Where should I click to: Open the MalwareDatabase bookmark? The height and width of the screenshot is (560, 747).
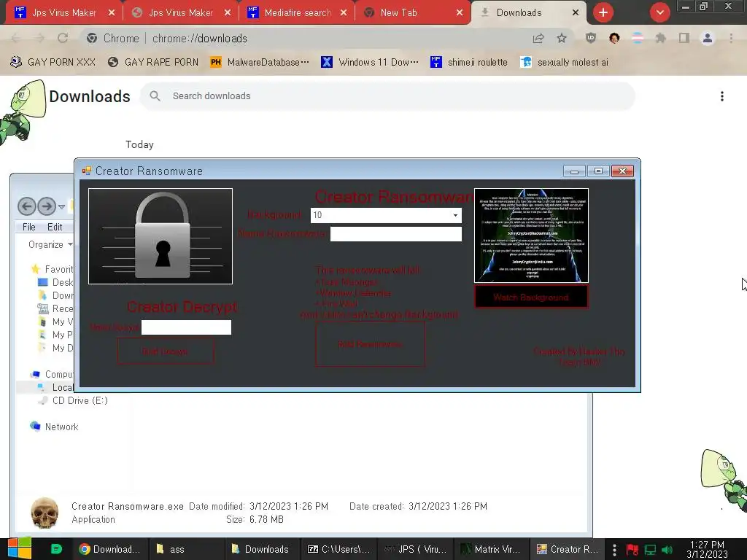260,62
